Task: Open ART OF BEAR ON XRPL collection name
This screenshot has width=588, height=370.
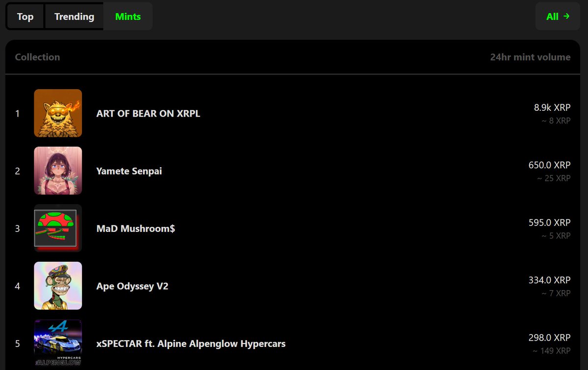Action: [148, 114]
